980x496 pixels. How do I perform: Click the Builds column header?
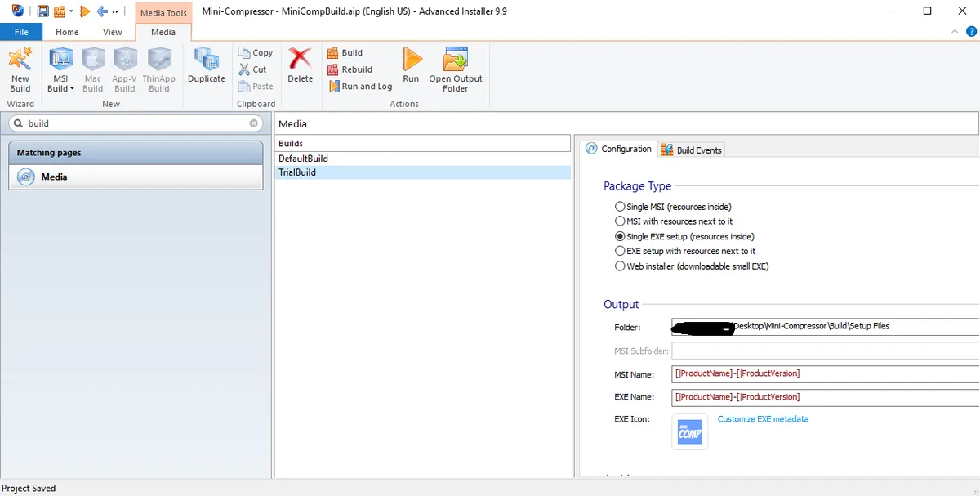pyautogui.click(x=422, y=143)
